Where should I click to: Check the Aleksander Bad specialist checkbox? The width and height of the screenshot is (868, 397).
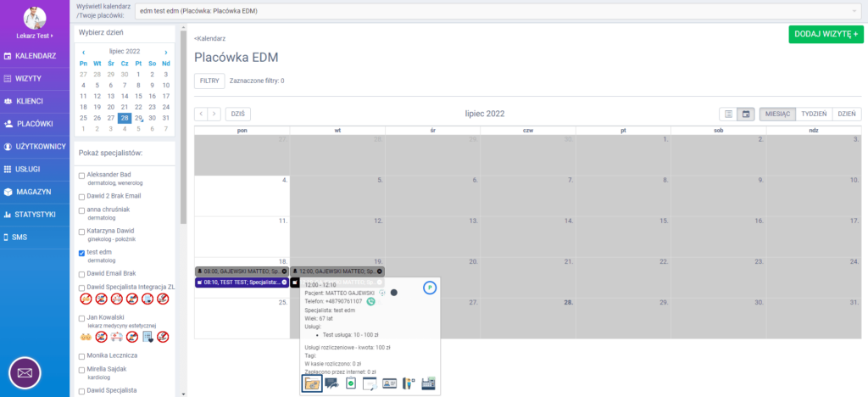81,176
